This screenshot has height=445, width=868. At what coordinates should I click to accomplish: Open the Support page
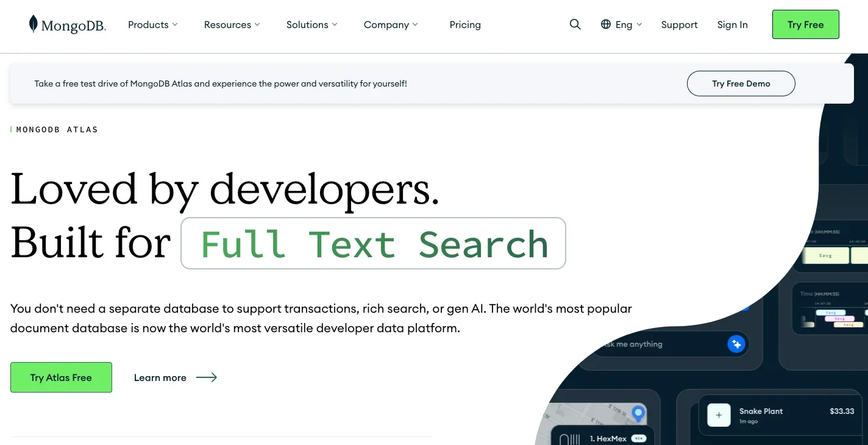679,24
